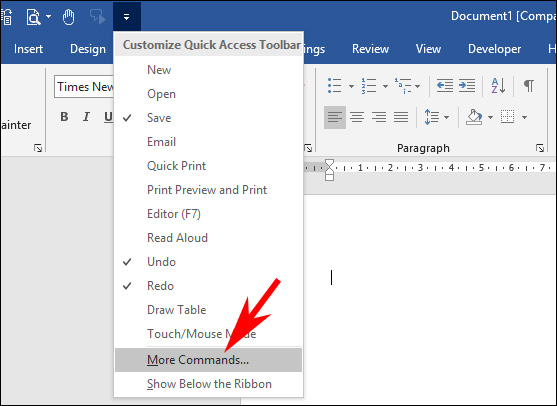Center align text
The width and height of the screenshot is (557, 406).
[357, 117]
